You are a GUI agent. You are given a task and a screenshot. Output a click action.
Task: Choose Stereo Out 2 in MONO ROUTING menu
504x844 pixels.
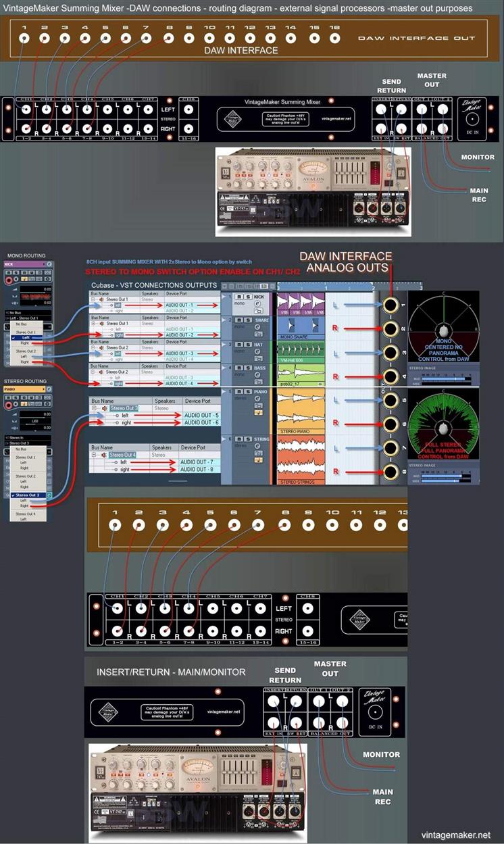click(26, 351)
